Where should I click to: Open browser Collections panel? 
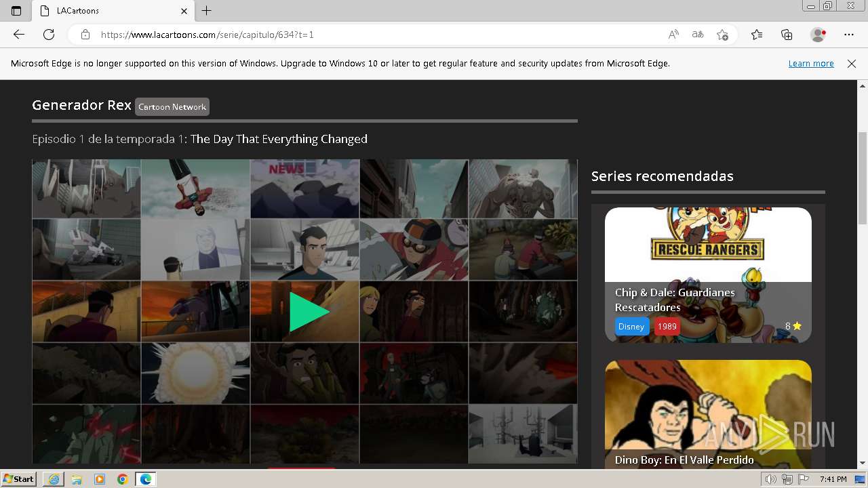pos(787,35)
